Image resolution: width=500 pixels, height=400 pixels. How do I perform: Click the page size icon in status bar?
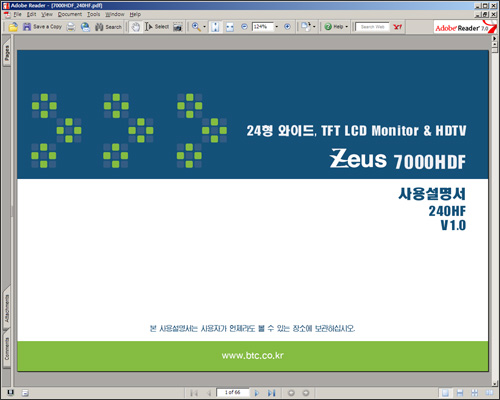[x=25, y=393]
